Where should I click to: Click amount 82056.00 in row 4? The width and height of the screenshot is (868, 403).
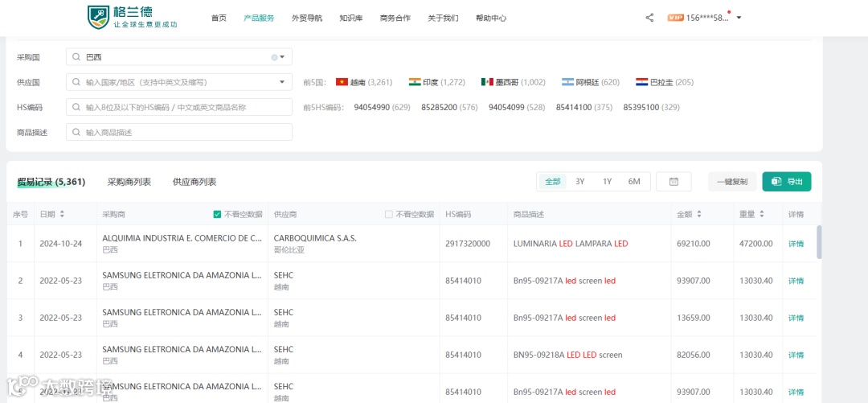(x=693, y=355)
